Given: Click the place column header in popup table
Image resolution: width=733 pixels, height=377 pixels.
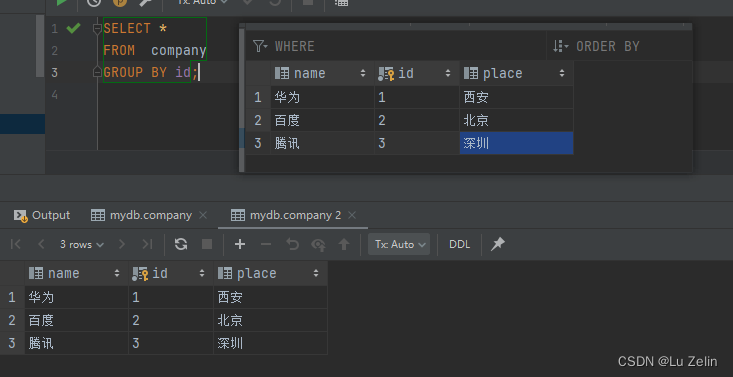Looking at the screenshot, I should click(516, 73).
